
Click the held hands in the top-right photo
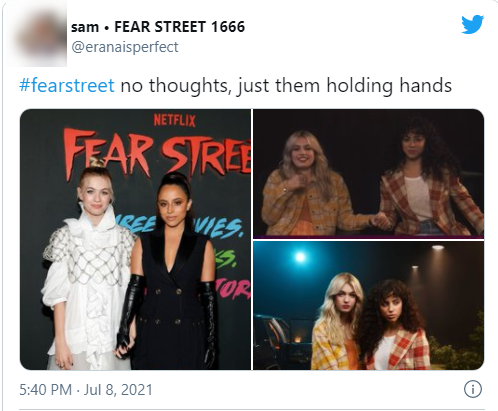[382, 221]
